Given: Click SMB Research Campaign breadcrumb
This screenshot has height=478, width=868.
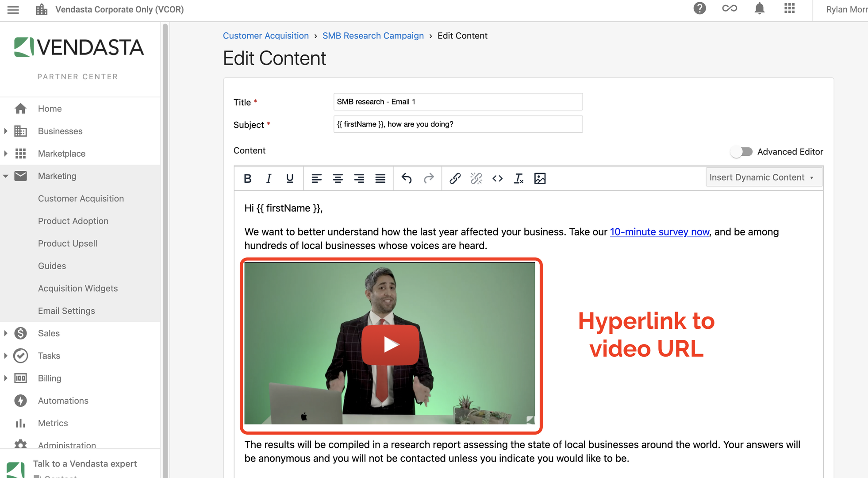Looking at the screenshot, I should [373, 36].
